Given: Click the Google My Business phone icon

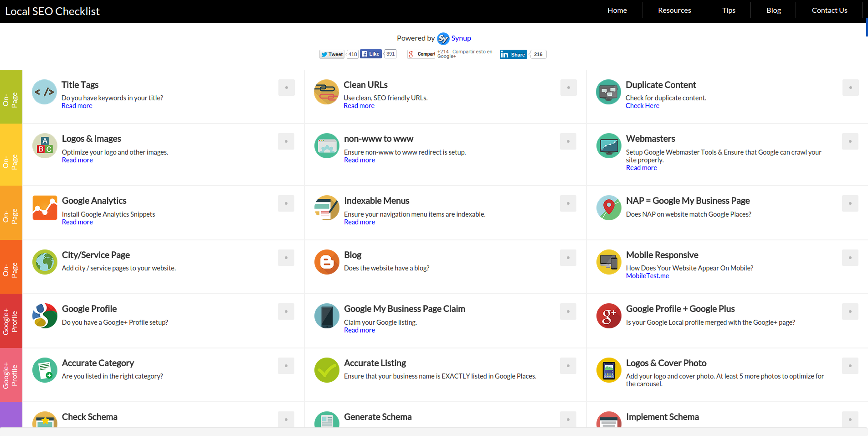Looking at the screenshot, I should tap(327, 316).
